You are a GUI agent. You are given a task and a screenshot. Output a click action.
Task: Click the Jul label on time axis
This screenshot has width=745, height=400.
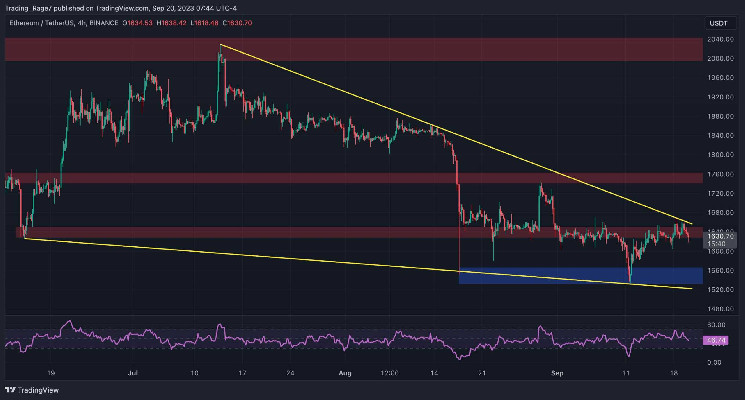point(133,370)
